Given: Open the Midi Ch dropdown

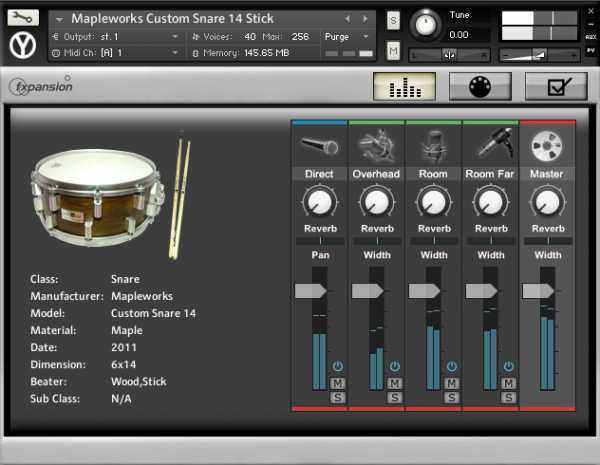Looking at the screenshot, I should [x=116, y=53].
